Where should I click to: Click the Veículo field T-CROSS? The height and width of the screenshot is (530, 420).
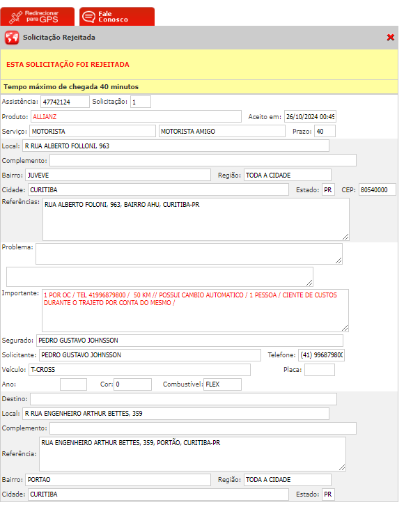[139, 370]
